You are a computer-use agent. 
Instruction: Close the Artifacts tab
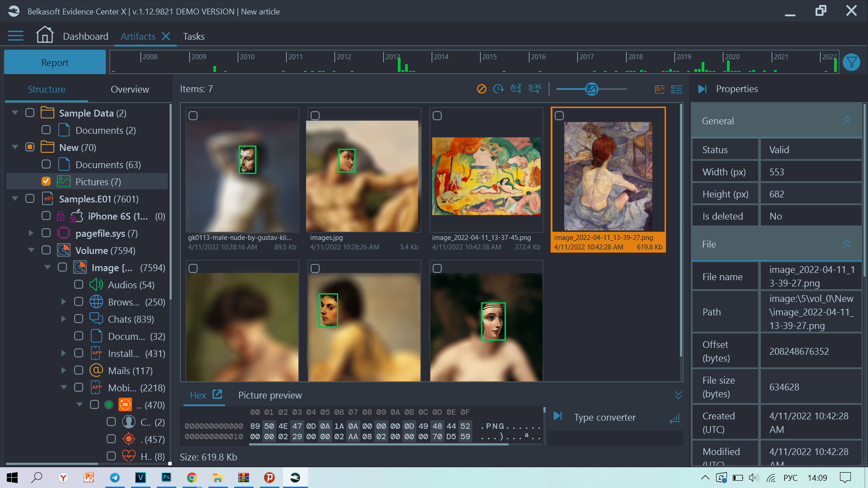[166, 36]
